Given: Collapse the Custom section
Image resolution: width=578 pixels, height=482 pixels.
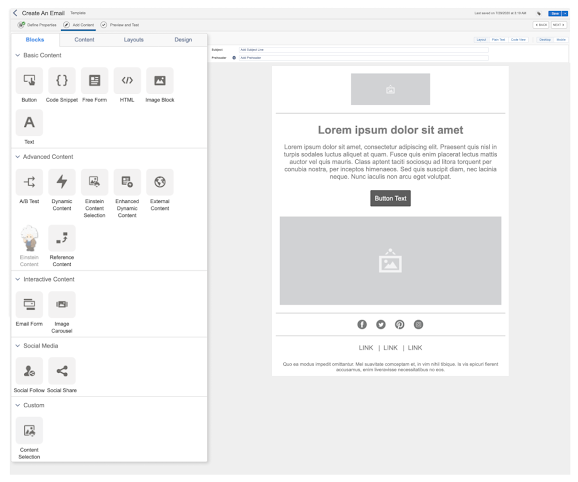Looking at the screenshot, I should [x=17, y=405].
